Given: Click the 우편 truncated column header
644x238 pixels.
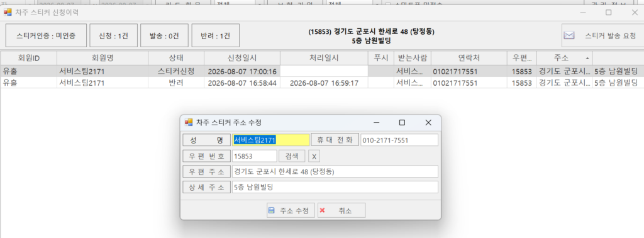Looking at the screenshot, I should click(x=521, y=58).
